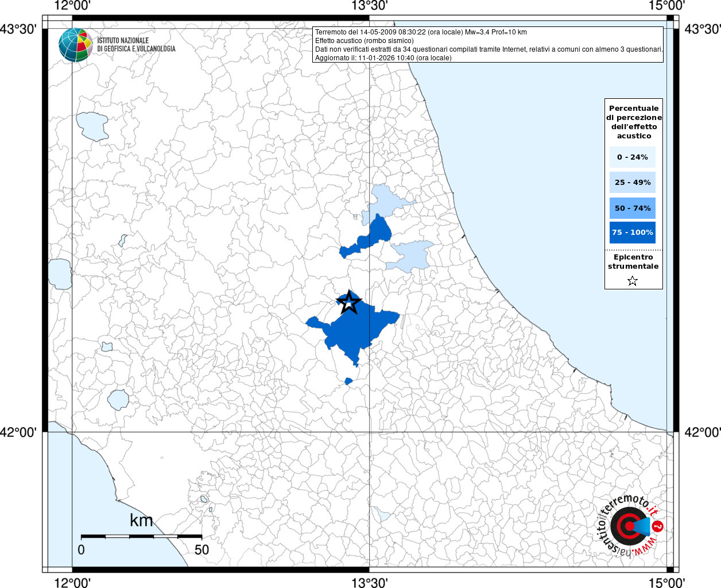Click the 'Terremoto del 14-05-2009' header line
This screenshot has height=588, width=721.
(421, 32)
